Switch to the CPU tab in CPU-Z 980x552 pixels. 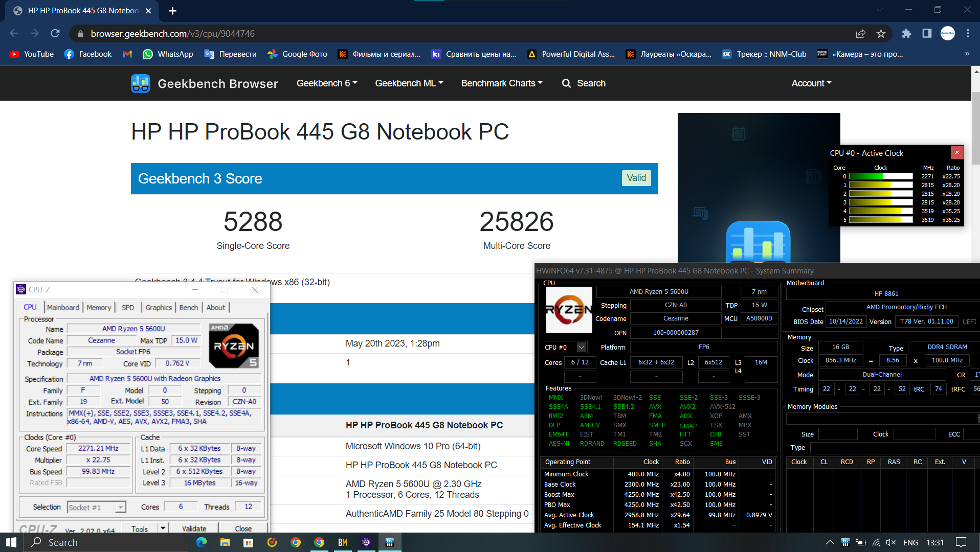(x=30, y=307)
